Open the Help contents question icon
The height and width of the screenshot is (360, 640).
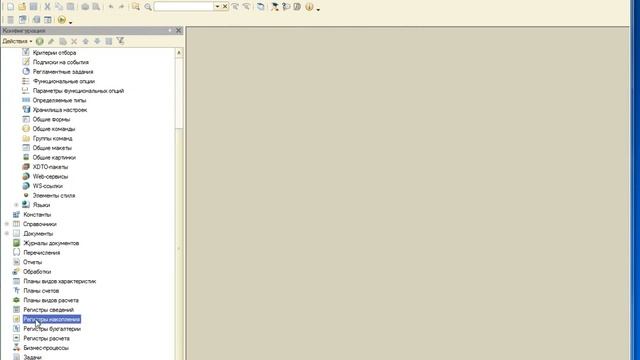[286, 7]
